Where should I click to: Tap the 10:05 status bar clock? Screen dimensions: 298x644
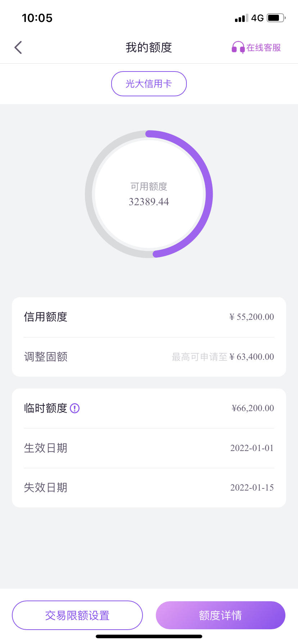point(37,18)
